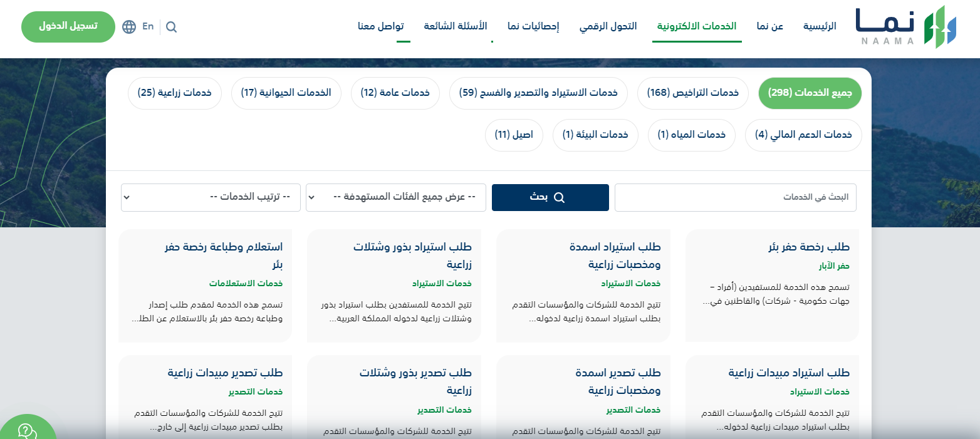Click the حفر الآبار category label

click(x=833, y=266)
